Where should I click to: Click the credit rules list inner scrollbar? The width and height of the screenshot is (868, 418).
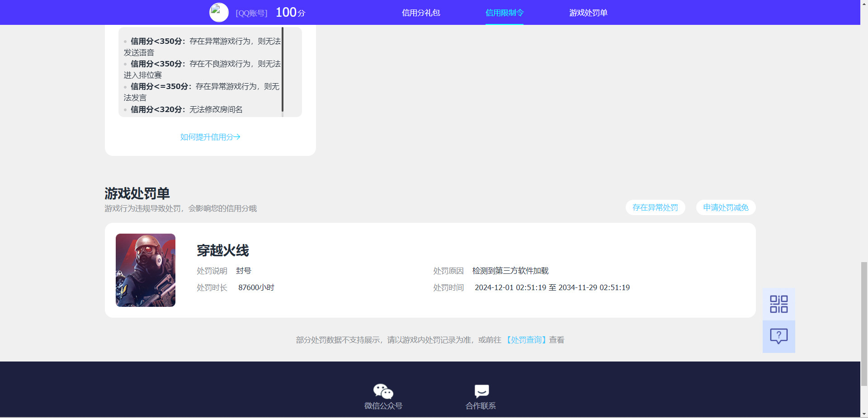point(283,69)
